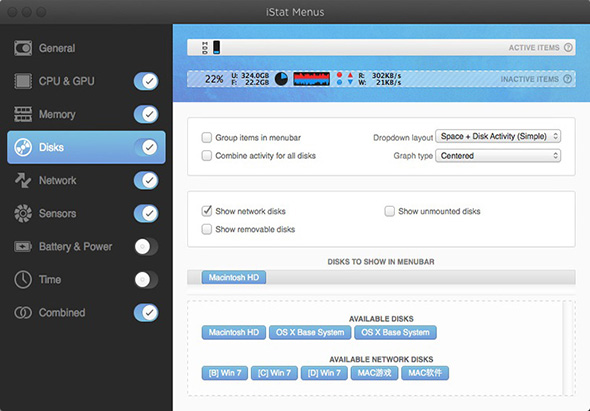Select the blue disk bar icon in active items
Viewport: 590px width, 411px height.
point(216,47)
